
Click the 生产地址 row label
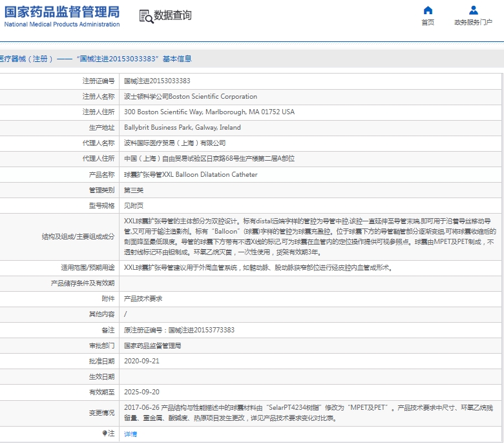coord(101,127)
